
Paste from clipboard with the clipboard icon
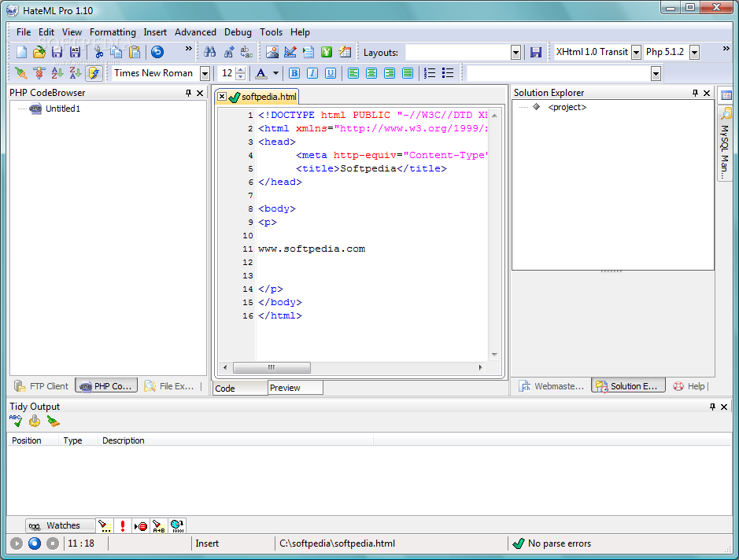(x=135, y=52)
